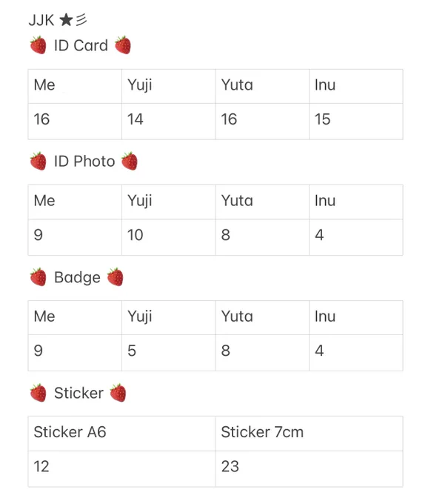The image size is (431, 504).
Task: Click the Inu header in ID Photo table
Action: pos(356,202)
